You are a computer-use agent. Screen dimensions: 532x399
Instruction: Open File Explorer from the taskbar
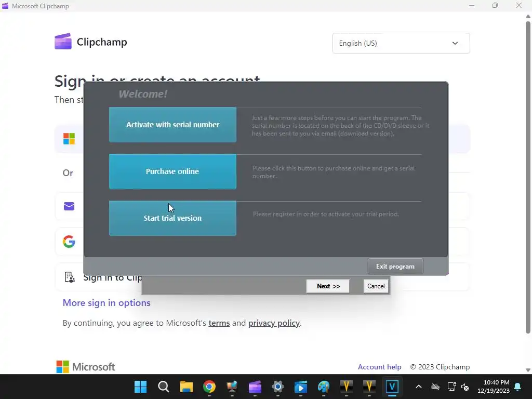pyautogui.click(x=187, y=387)
